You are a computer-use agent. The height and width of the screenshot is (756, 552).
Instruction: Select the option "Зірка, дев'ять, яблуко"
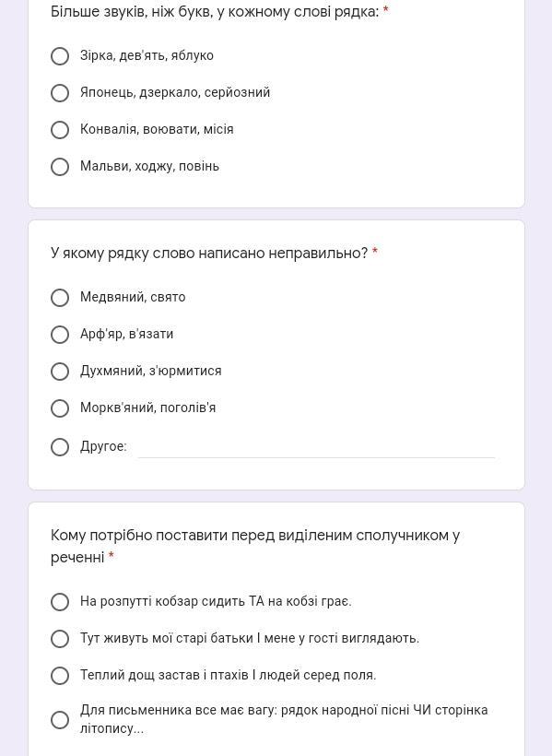coord(60,56)
